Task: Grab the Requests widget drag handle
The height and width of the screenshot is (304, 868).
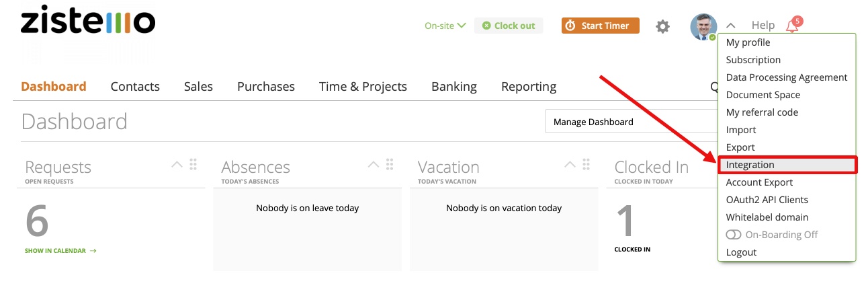Action: 193,164
